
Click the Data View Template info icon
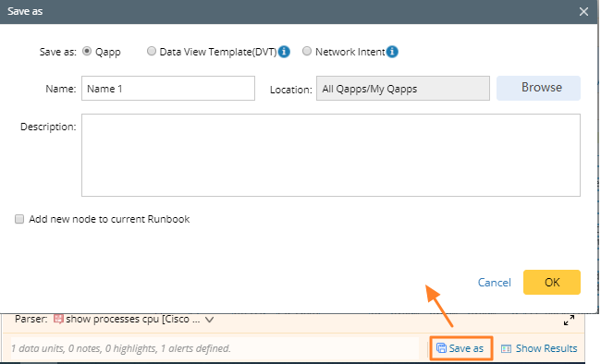coord(284,52)
